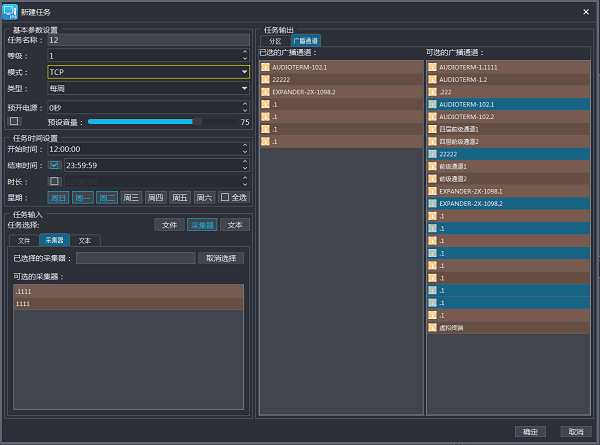
Task: Switch to the 分区 output tab
Action: [x=275, y=40]
